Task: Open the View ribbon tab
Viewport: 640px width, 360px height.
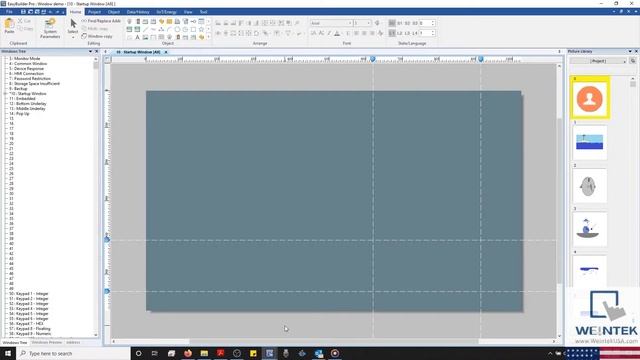Action: pos(188,12)
